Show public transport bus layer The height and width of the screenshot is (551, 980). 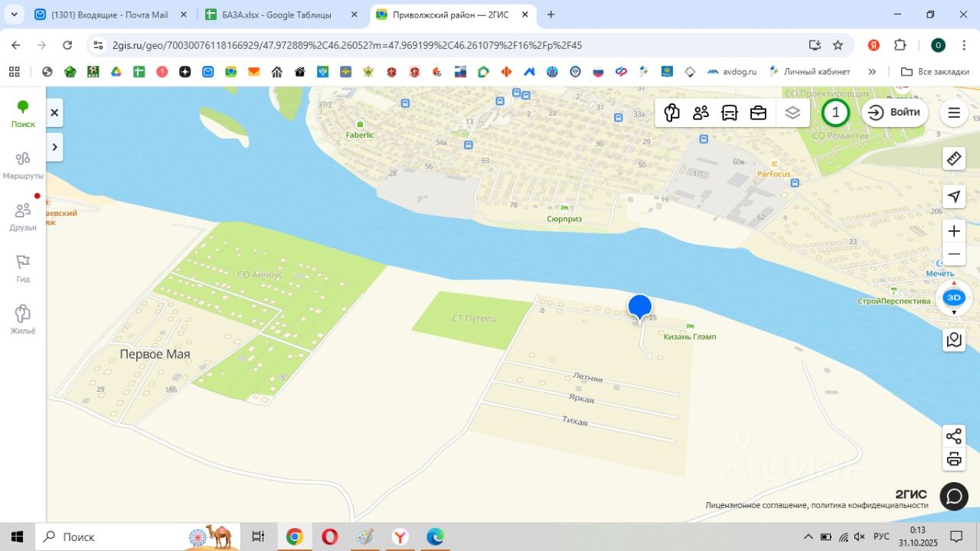(x=730, y=113)
